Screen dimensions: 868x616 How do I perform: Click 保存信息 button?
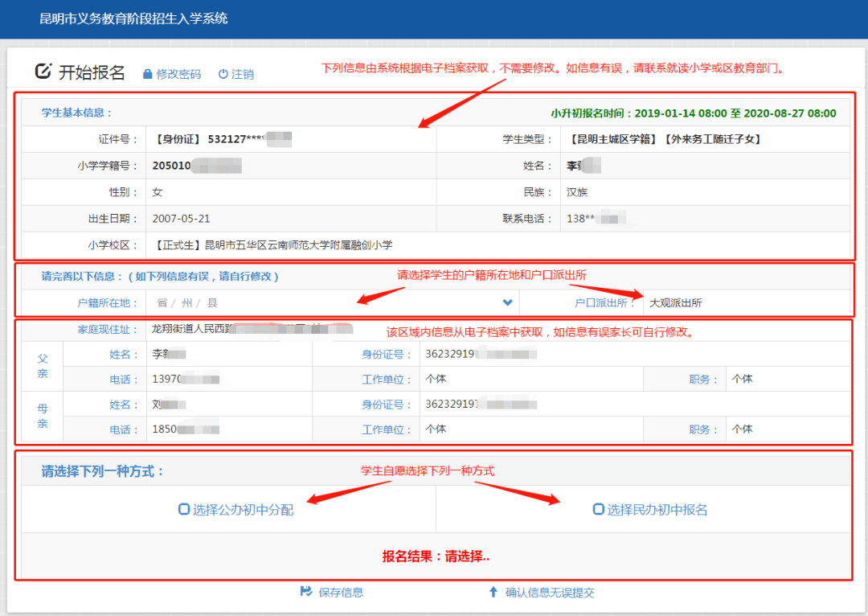[341, 592]
